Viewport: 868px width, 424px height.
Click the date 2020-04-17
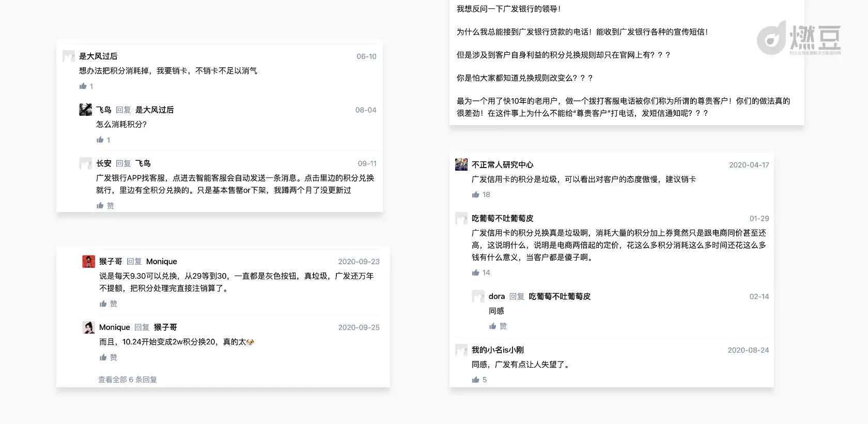(x=749, y=165)
